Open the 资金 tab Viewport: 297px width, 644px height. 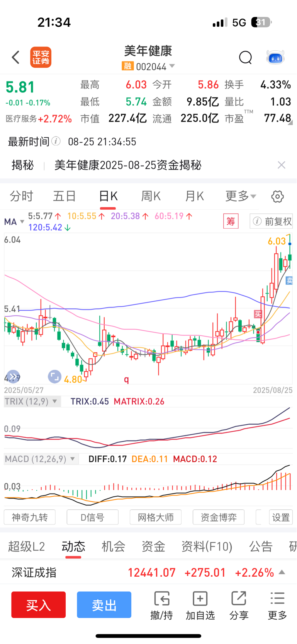(x=153, y=546)
